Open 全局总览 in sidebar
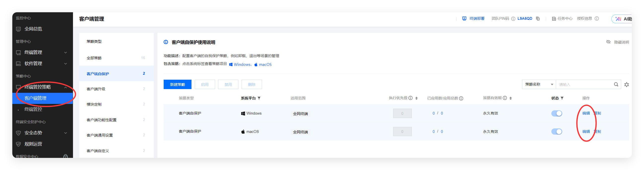 [33, 29]
